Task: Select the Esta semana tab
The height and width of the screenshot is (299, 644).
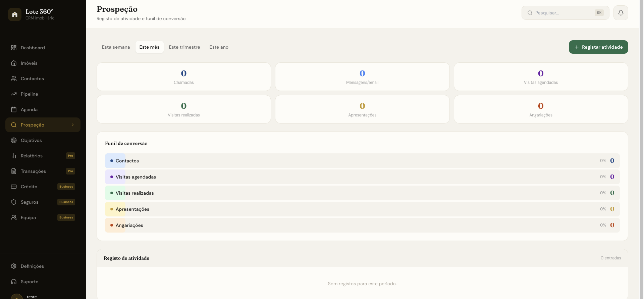Action: (116, 47)
